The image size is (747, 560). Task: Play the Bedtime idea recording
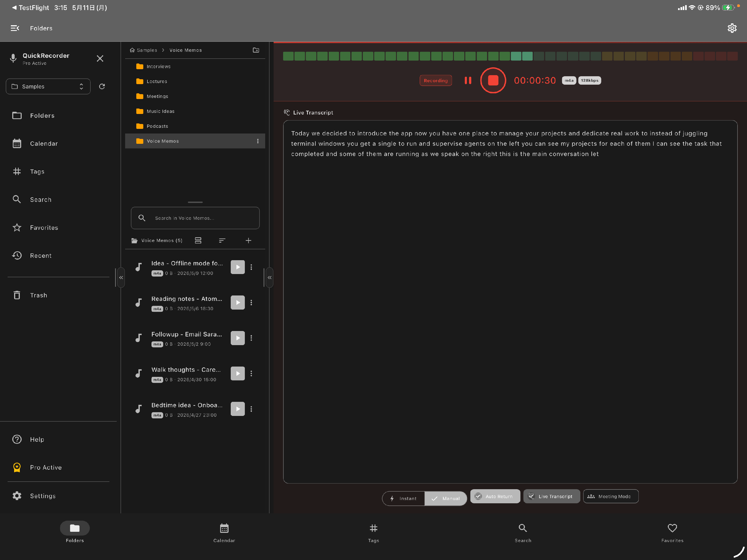pyautogui.click(x=238, y=409)
